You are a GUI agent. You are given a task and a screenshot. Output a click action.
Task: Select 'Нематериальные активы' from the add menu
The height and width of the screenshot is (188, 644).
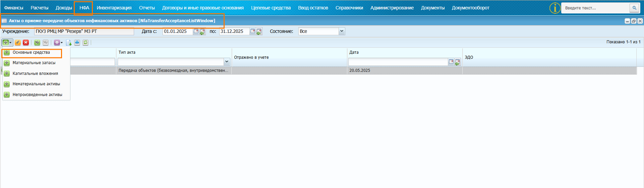36,84
